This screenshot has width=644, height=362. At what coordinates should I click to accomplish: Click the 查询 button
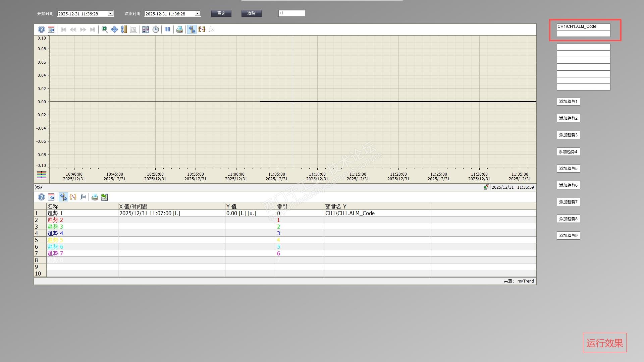point(221,13)
